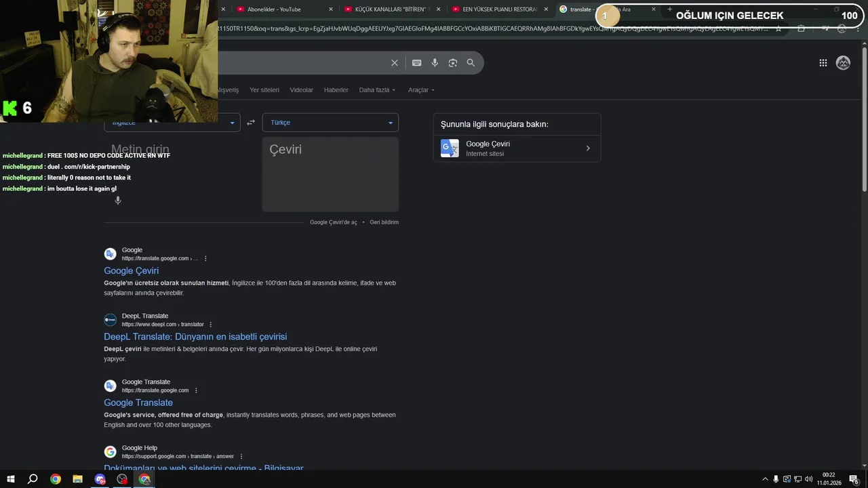Open more options for DeepL result
Image resolution: width=868 pixels, height=488 pixels.
(210, 325)
